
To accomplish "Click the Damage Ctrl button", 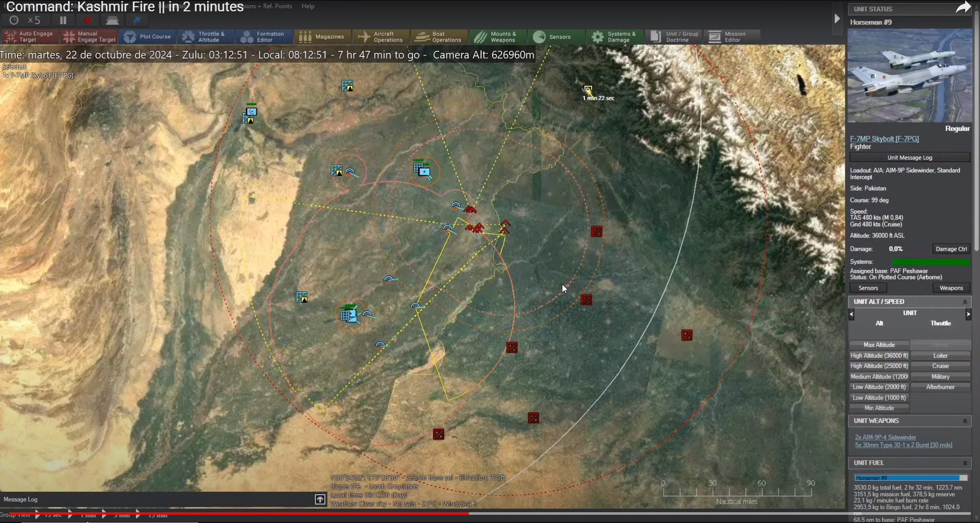I will 951,249.
